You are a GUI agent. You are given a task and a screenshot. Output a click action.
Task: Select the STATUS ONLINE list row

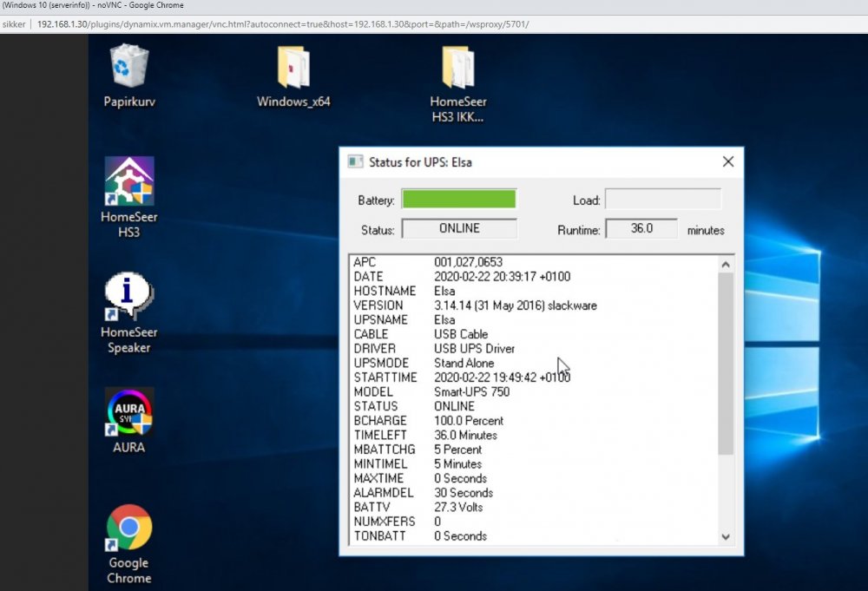pyautogui.click(x=534, y=406)
